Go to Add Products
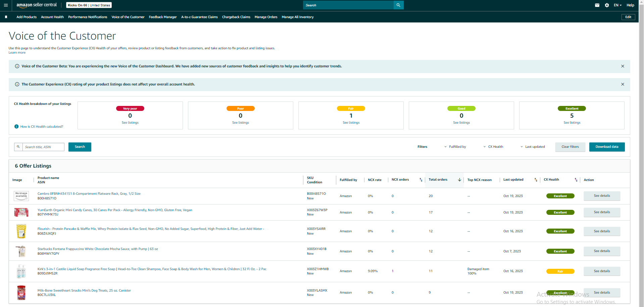 coord(27,17)
